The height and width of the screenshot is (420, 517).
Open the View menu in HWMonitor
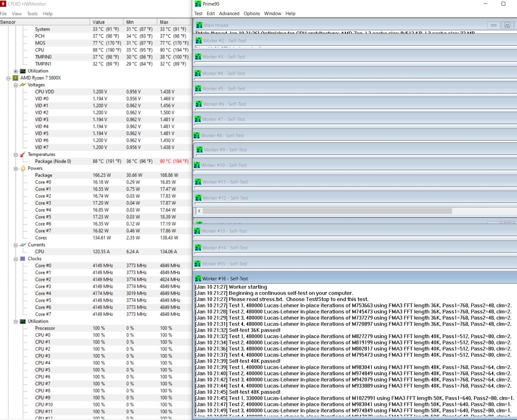(17, 14)
